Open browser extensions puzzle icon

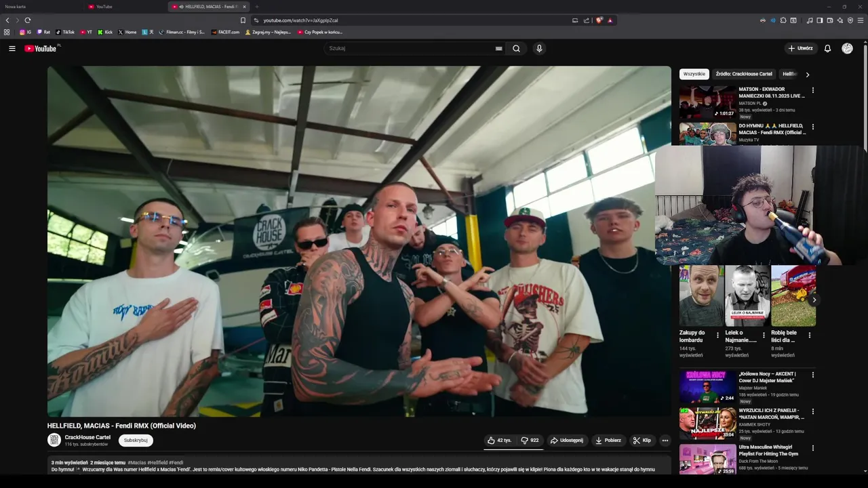(x=783, y=20)
